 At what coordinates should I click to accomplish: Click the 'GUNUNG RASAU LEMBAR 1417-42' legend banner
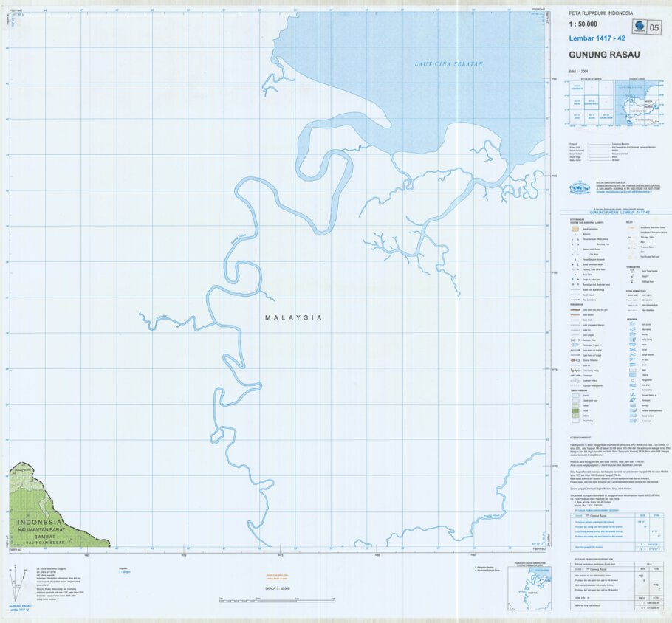tap(620, 213)
